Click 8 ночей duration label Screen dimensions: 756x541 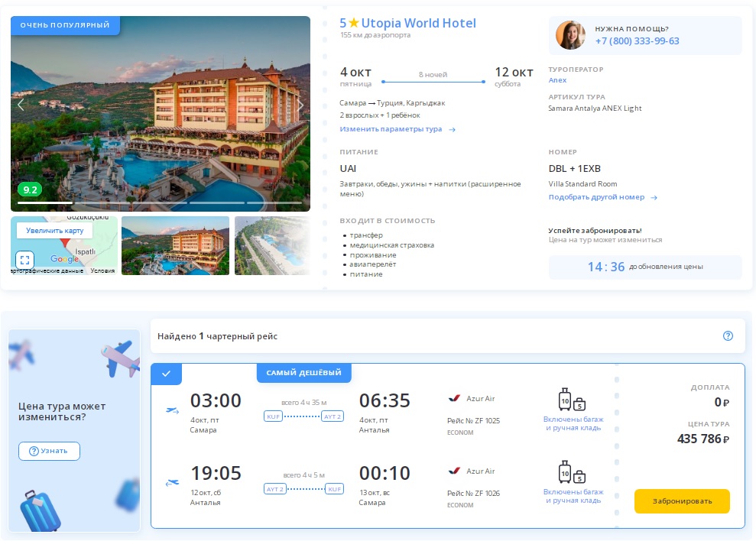tap(433, 75)
